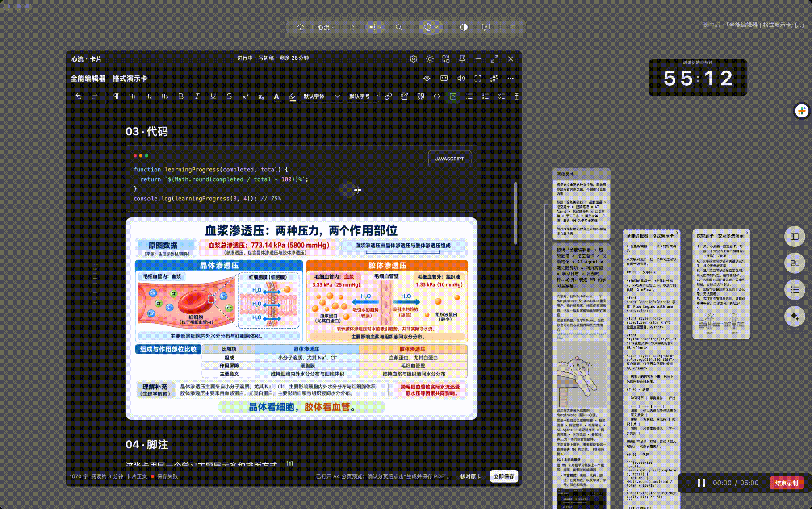Toggle underline formatting
The image size is (812, 509).
click(x=213, y=96)
